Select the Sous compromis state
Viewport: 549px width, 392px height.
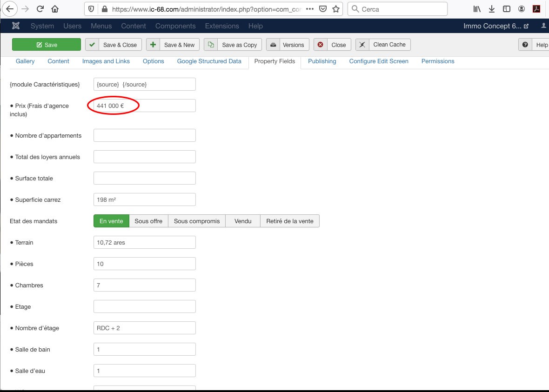[197, 221]
